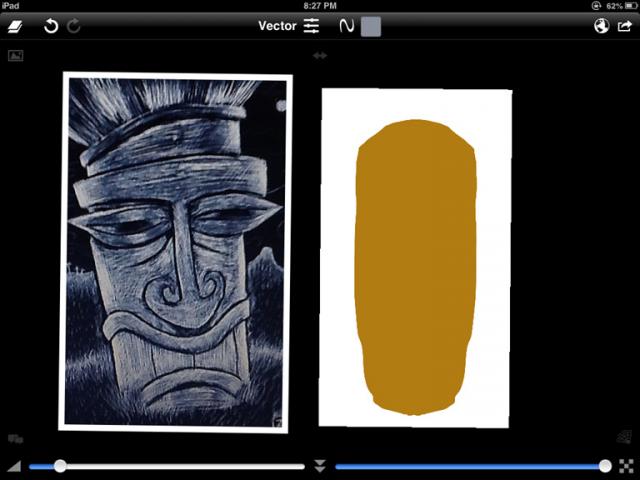Click the brush size slider track

pyautogui.click(x=180, y=466)
